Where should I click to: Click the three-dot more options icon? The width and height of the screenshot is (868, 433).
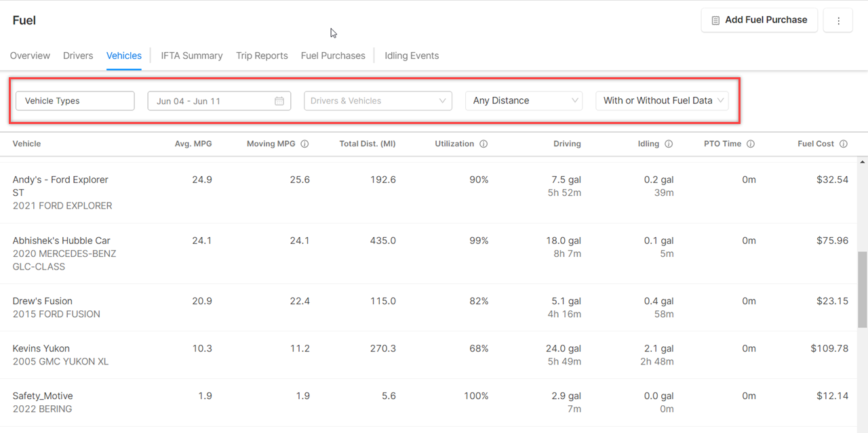click(x=838, y=21)
